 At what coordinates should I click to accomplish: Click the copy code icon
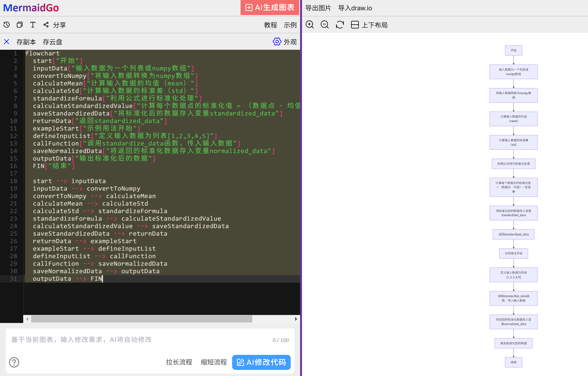[x=19, y=25]
